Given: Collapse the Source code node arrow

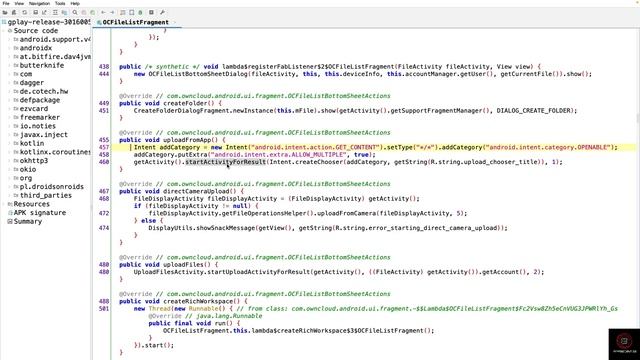Looking at the screenshot, I should point(4,31).
